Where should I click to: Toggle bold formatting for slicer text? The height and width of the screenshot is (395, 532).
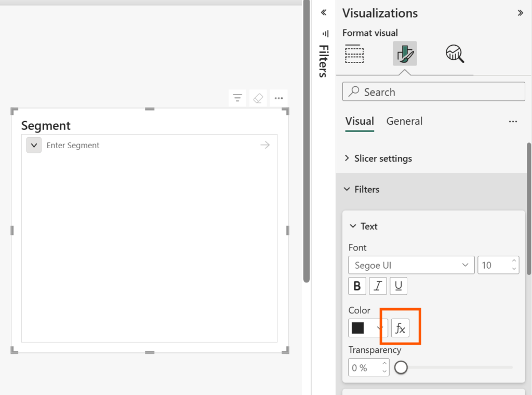point(357,285)
